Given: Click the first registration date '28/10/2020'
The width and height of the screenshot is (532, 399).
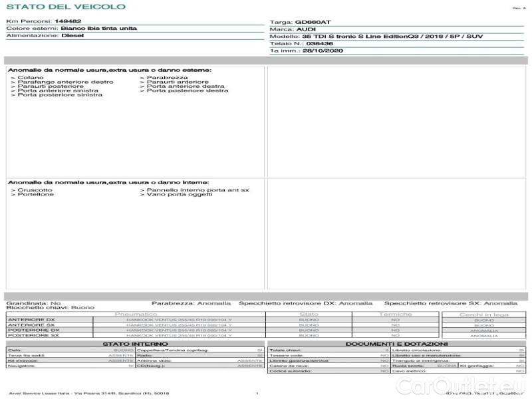Looking at the screenshot, I should (323, 51).
